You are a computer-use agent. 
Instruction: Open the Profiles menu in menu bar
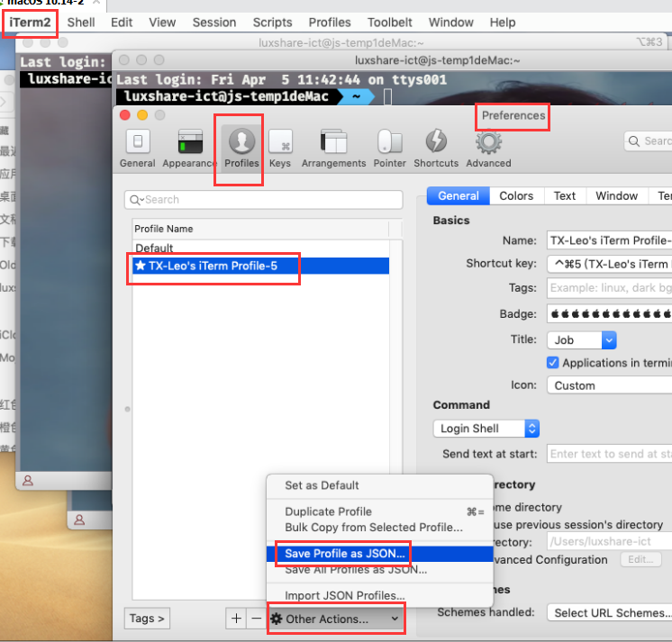coord(330,23)
